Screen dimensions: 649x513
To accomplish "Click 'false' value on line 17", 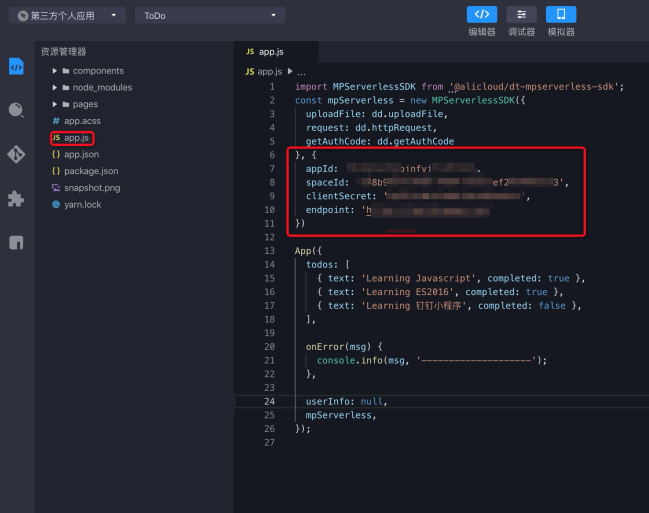I will coord(552,306).
